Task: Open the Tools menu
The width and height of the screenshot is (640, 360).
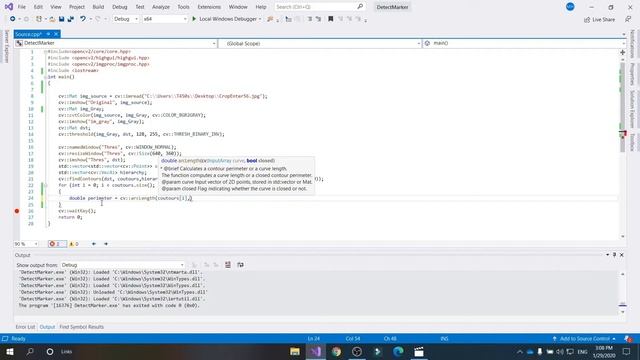Action: [183, 7]
